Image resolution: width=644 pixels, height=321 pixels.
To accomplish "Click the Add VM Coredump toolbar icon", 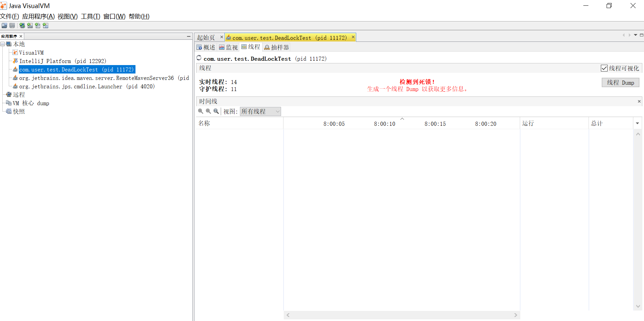I will click(38, 26).
